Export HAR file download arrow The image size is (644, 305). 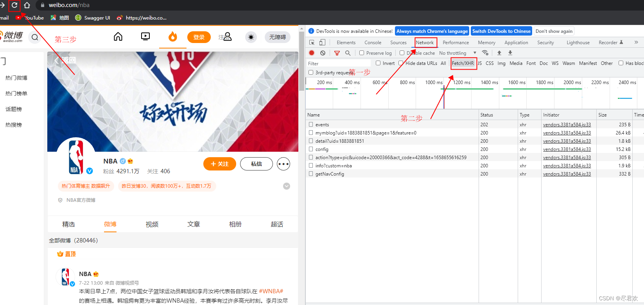tap(510, 53)
